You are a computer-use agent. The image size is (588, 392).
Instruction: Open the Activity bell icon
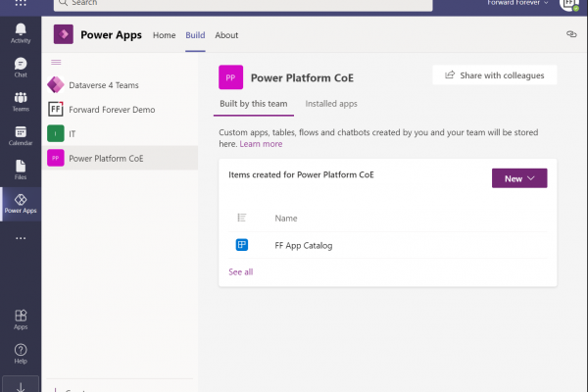(x=21, y=33)
